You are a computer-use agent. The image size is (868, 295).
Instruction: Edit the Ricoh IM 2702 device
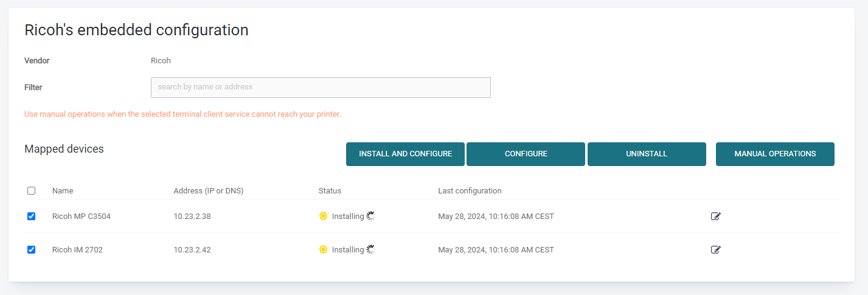[x=716, y=249]
